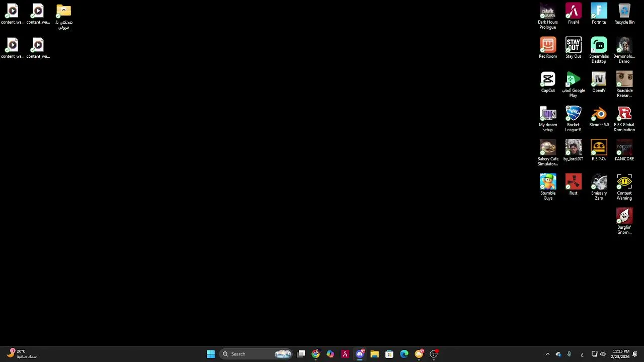Select the Rocket League desktop icon
The height and width of the screenshot is (362, 644).
click(573, 119)
